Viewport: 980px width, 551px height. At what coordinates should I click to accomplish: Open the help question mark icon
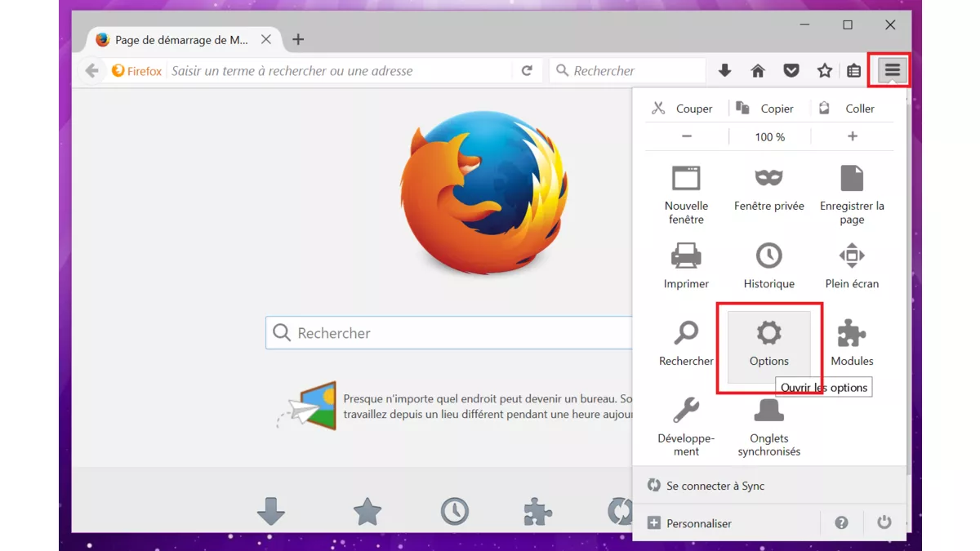[841, 523]
